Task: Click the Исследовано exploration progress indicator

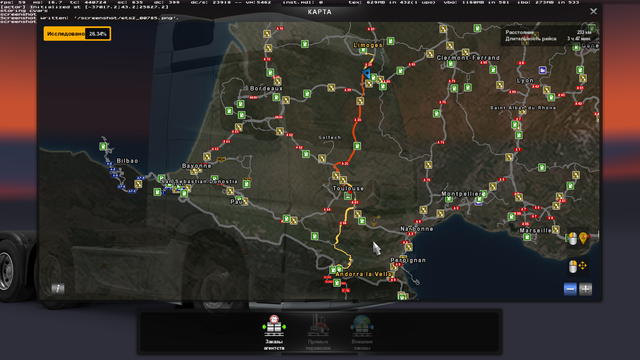Action: click(77, 34)
